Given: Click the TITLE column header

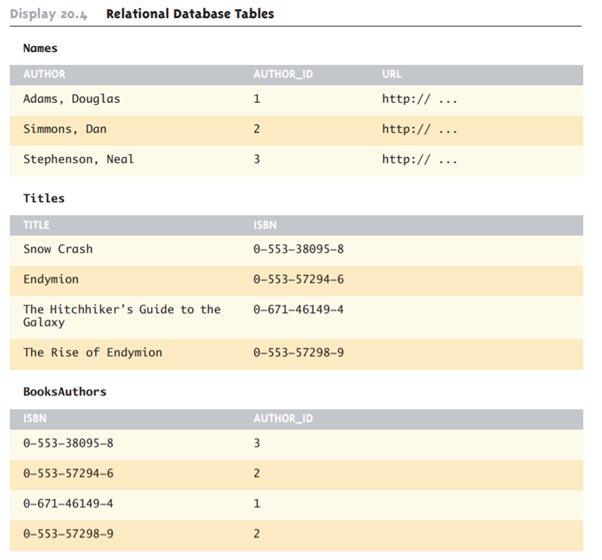Looking at the screenshot, I should pos(37,225).
